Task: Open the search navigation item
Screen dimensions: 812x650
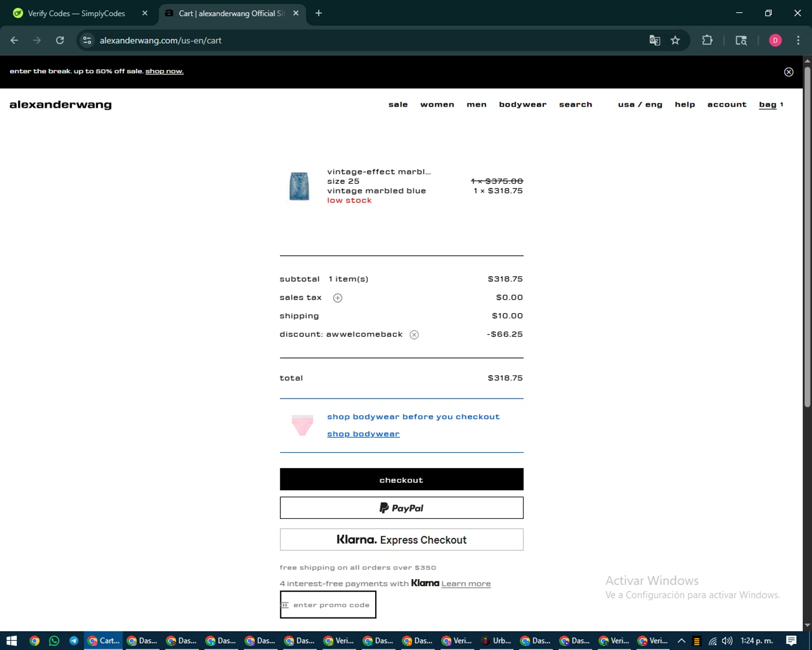Action: (x=575, y=105)
